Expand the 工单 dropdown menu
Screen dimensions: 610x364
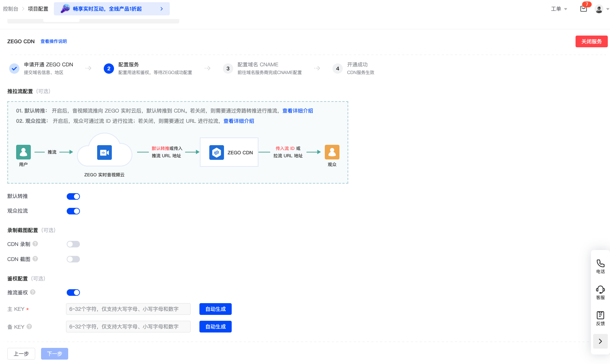pyautogui.click(x=559, y=9)
